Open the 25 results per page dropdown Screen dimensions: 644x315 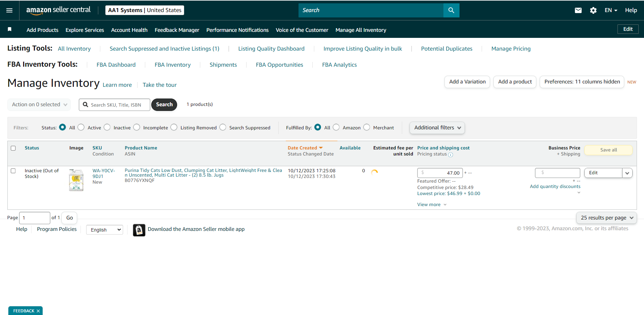pyautogui.click(x=606, y=218)
